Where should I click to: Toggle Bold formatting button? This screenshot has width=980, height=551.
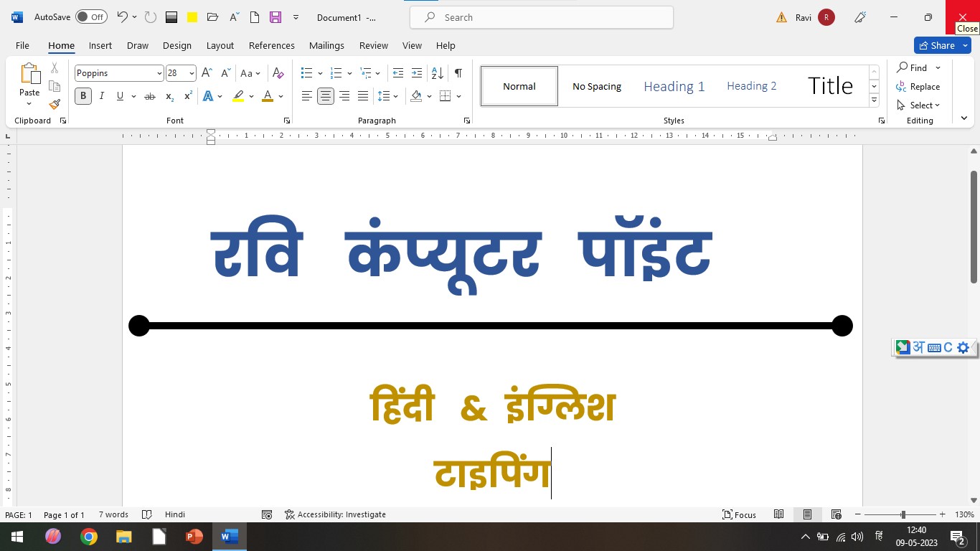[x=83, y=96]
